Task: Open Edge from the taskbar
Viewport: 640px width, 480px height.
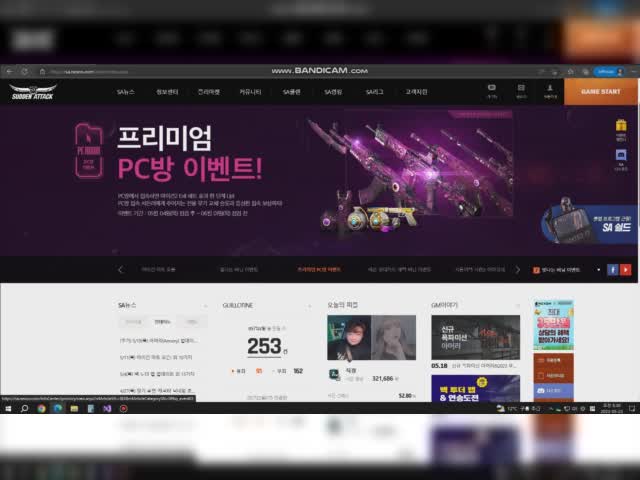Action: point(58,408)
